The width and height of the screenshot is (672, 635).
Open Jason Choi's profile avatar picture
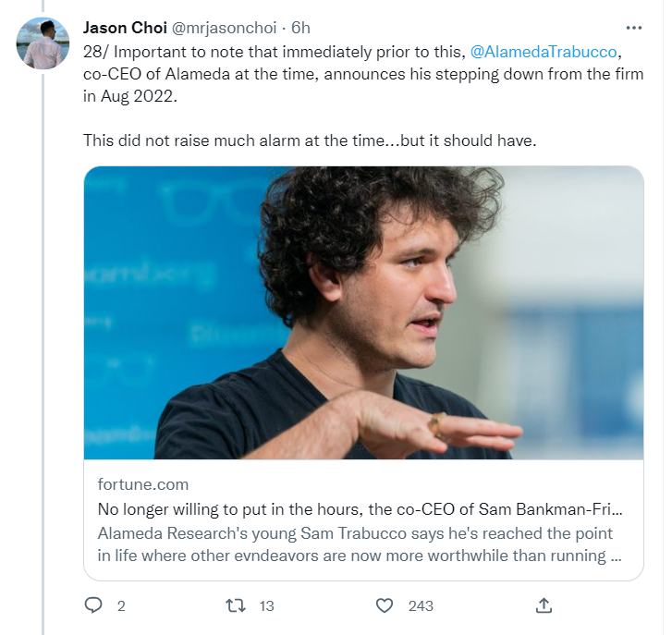(43, 43)
